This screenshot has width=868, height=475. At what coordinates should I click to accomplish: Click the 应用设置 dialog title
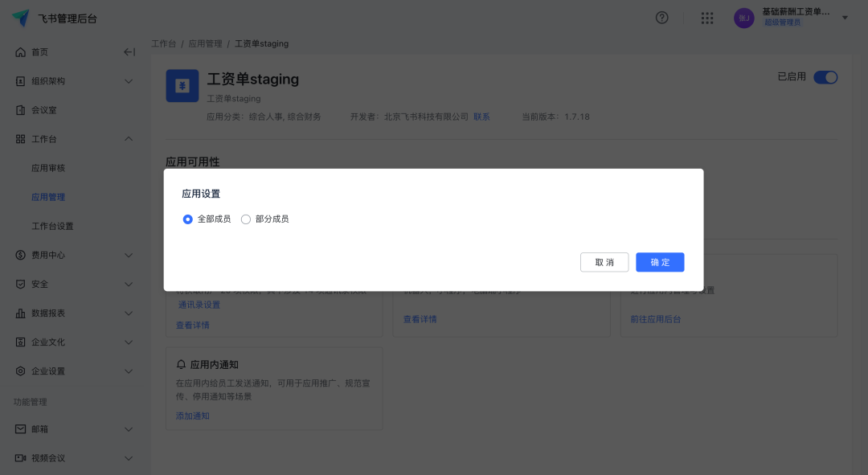[x=201, y=194]
